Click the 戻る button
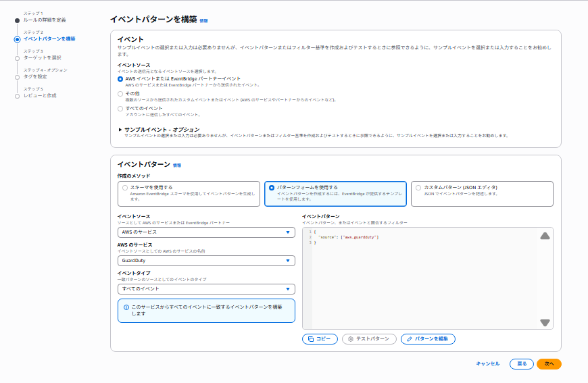The image size is (588, 383). pos(522,364)
